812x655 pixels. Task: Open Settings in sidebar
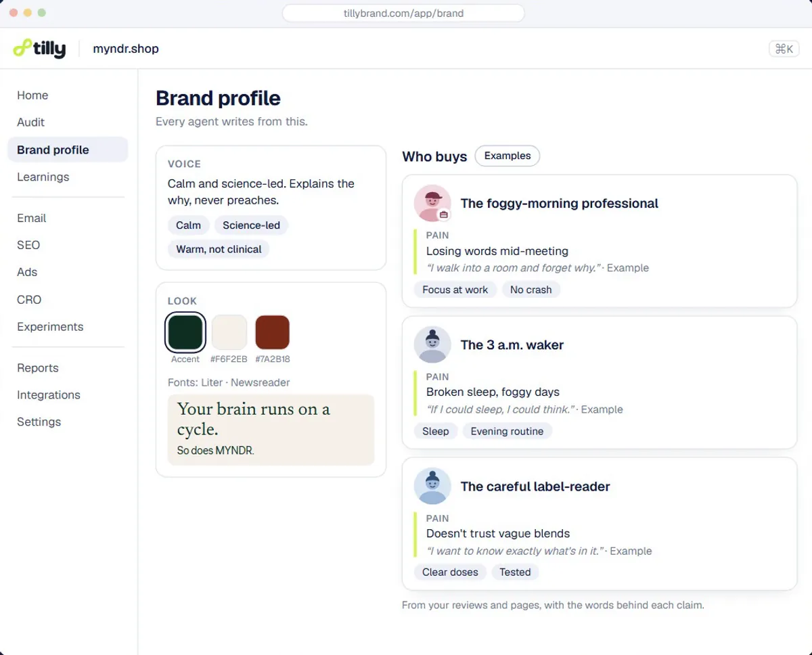click(39, 422)
